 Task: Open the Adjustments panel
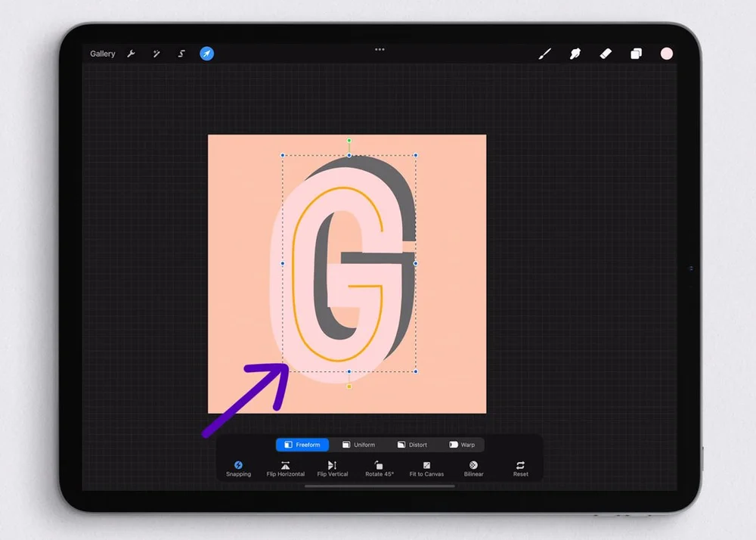156,54
